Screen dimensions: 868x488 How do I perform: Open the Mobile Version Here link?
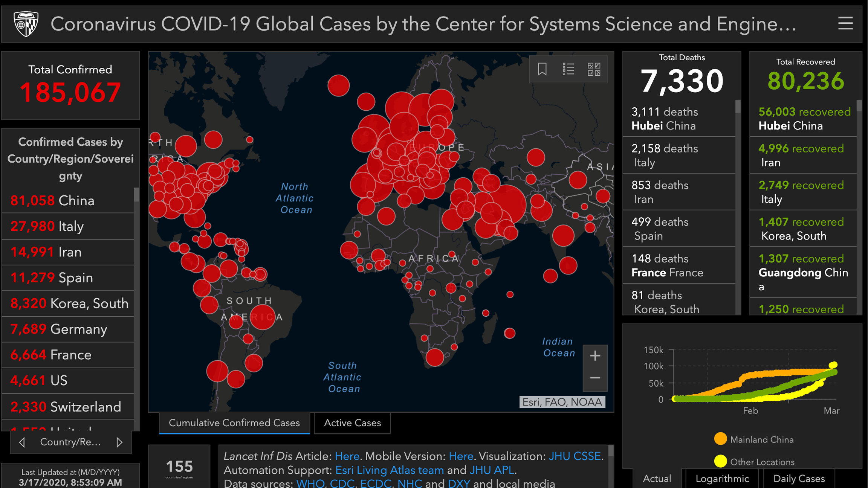pos(461,456)
